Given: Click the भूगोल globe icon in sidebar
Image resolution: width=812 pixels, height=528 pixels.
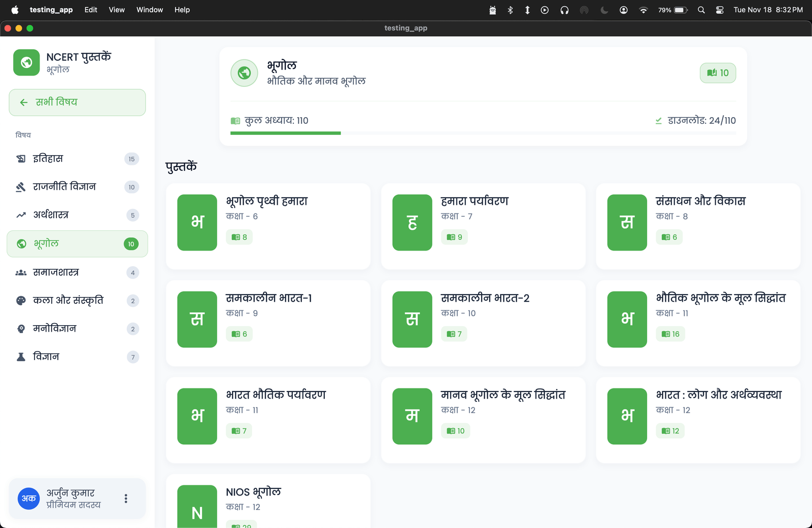Looking at the screenshot, I should click(x=21, y=244).
